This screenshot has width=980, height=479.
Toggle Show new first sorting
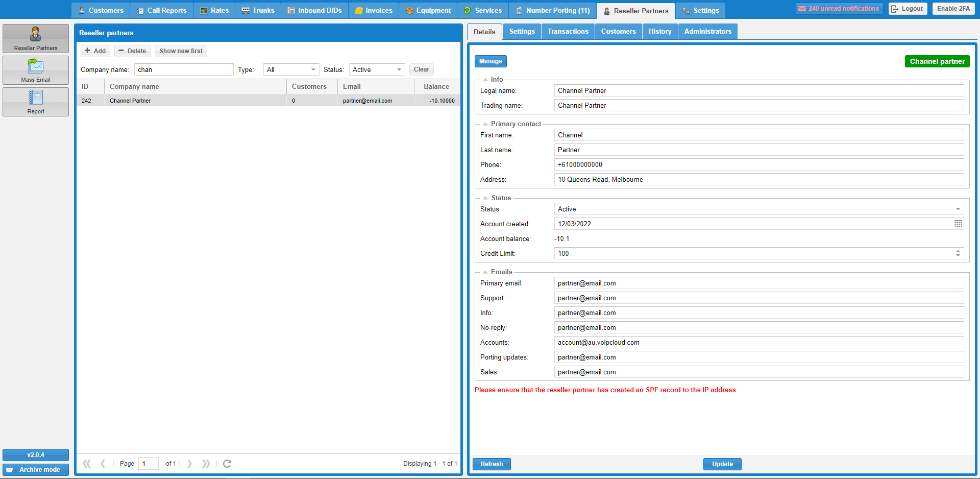click(x=181, y=51)
